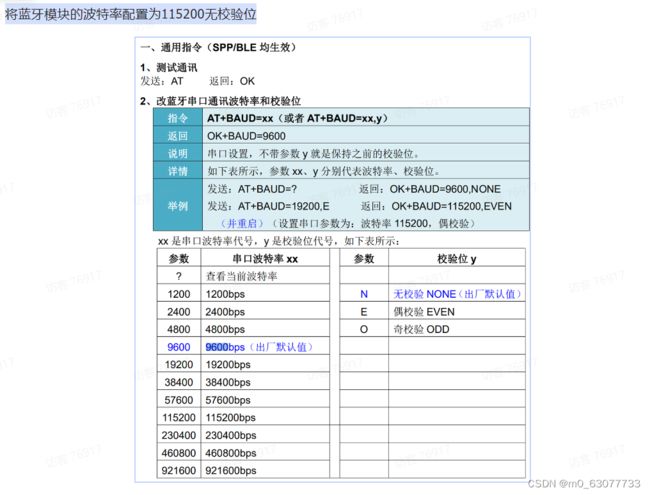Click the '2、改蓝牙串口通讯波特率和校验位' subheading

pos(221,101)
